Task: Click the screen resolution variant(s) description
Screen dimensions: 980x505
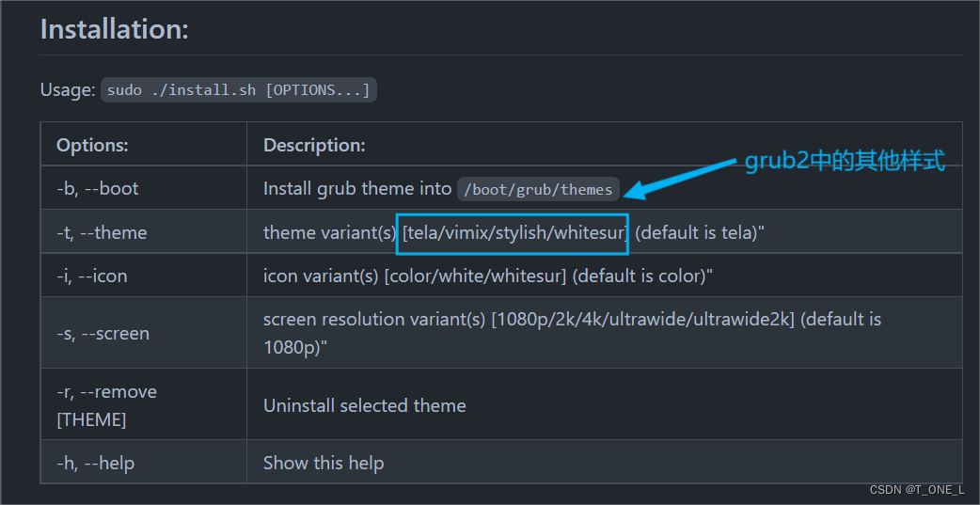Action: pyautogui.click(x=572, y=333)
